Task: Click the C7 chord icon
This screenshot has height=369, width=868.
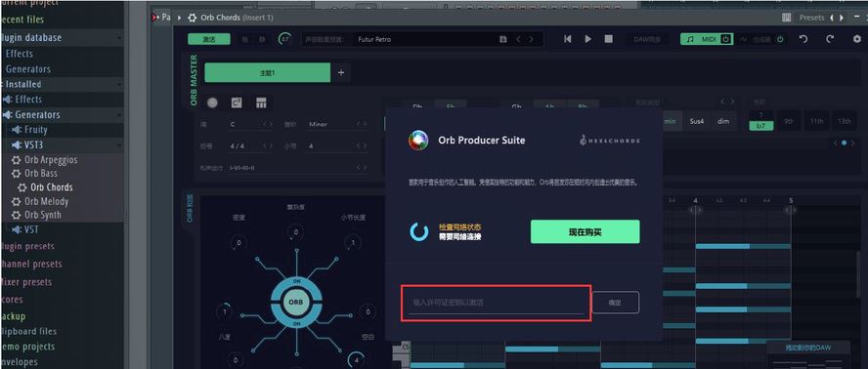Action: [x=237, y=102]
